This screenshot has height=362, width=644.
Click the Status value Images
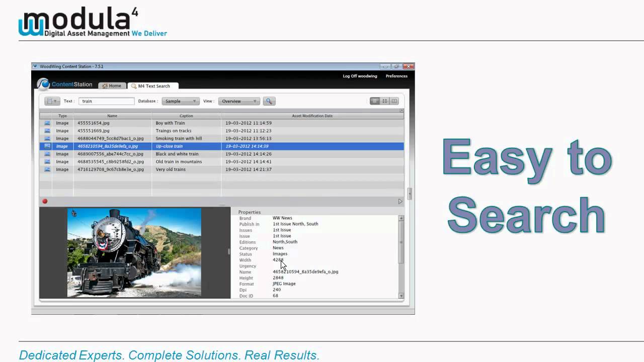280,254
